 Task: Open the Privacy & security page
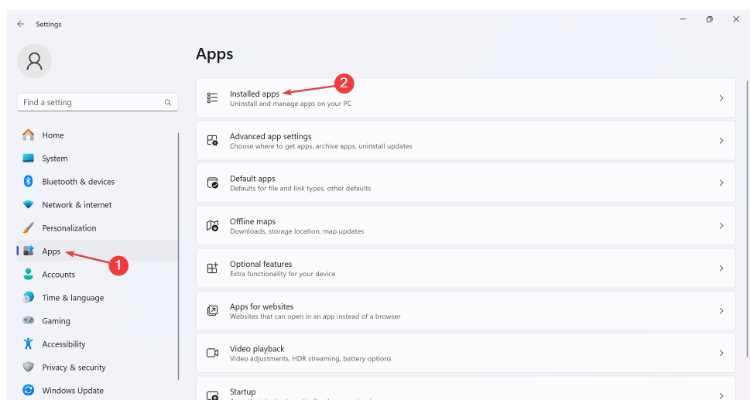click(x=73, y=367)
